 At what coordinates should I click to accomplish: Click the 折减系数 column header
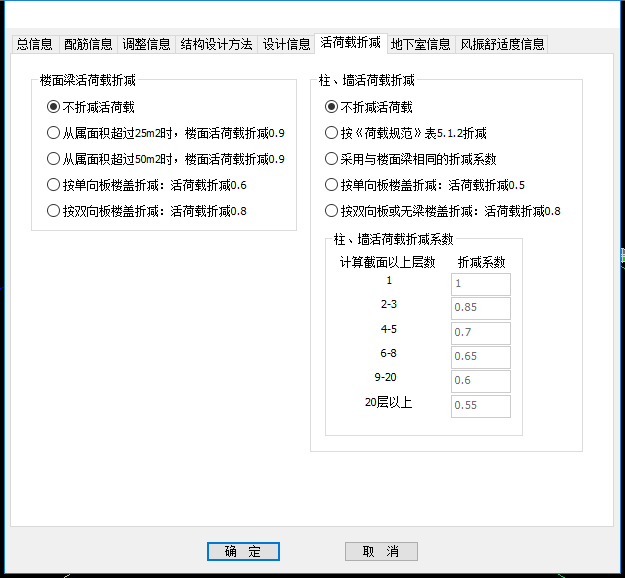[x=482, y=262]
